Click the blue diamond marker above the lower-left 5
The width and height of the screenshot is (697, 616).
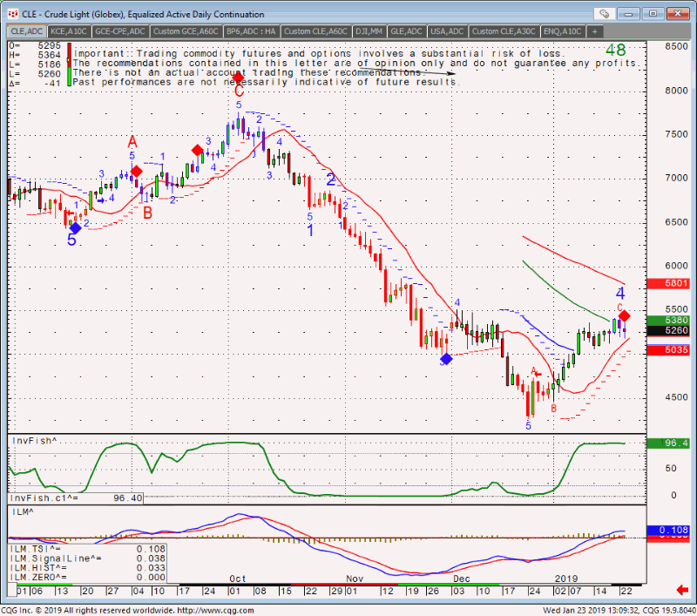point(75,227)
